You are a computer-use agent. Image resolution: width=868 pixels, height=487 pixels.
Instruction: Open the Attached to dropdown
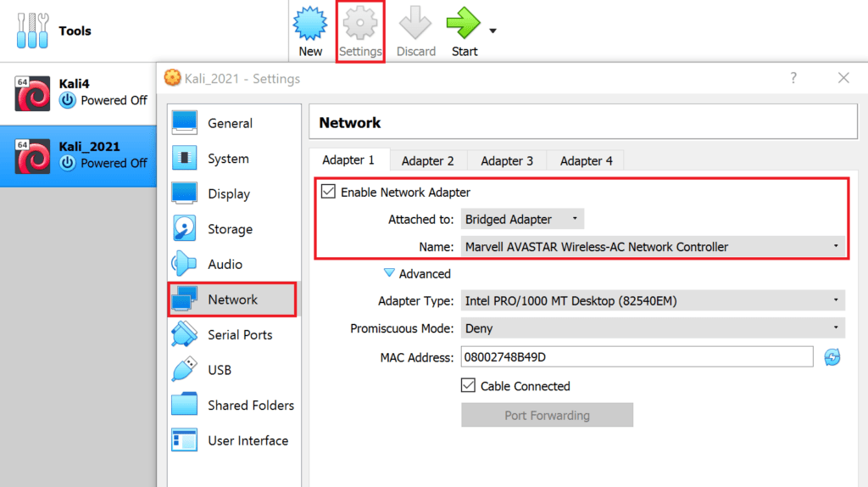pyautogui.click(x=522, y=220)
